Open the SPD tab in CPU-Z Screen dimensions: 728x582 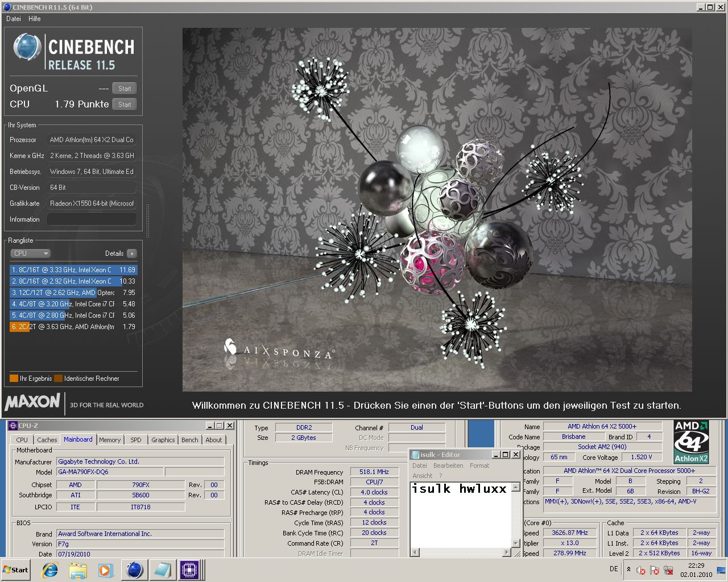point(136,440)
